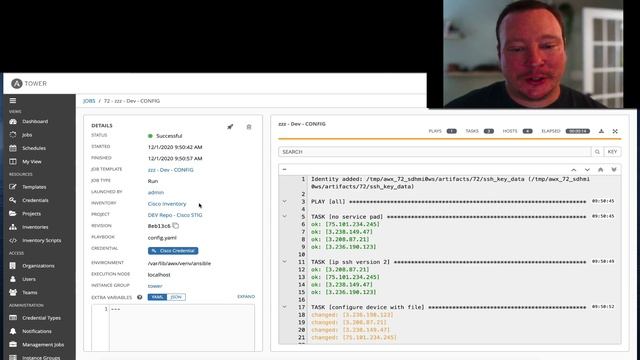This screenshot has width=640, height=360.
Task: Jump to the bottom of output
Action: tap(614, 169)
